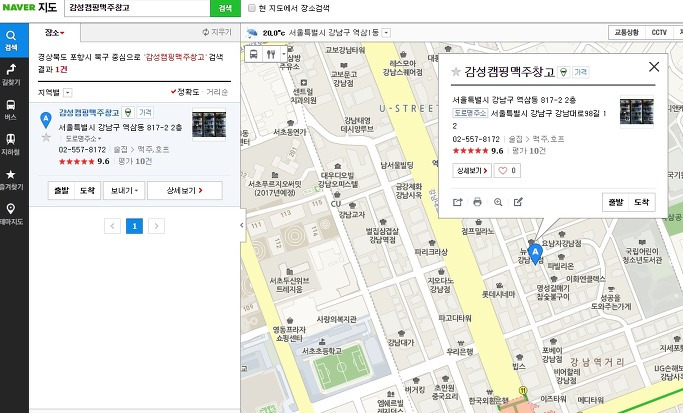Click the NAVER 지도 logo

point(30,7)
